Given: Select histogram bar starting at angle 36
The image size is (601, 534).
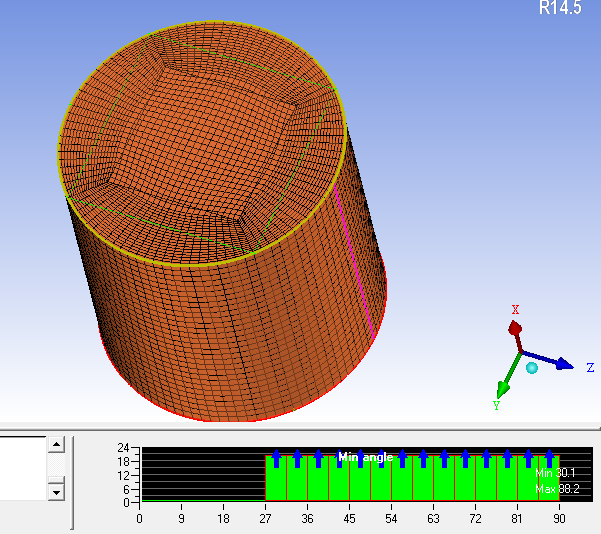Looking at the screenshot, I should coord(318,478).
